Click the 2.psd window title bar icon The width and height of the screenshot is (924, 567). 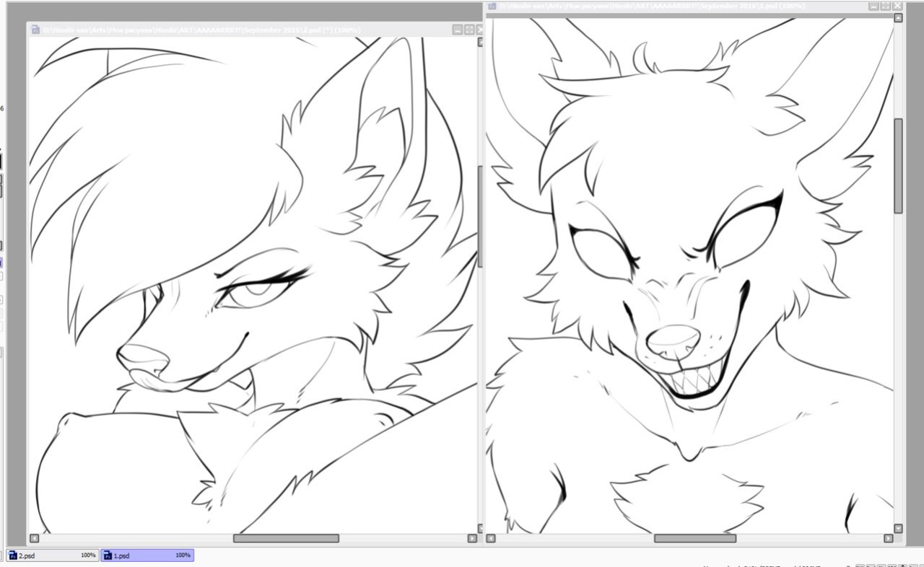35,30
